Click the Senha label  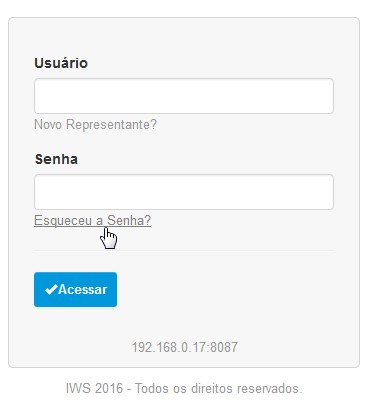tap(56, 159)
